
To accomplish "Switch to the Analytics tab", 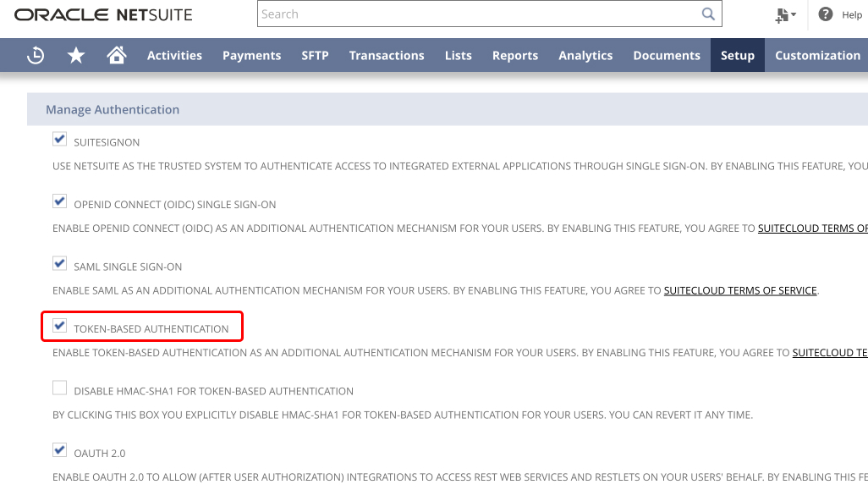I will coord(585,55).
